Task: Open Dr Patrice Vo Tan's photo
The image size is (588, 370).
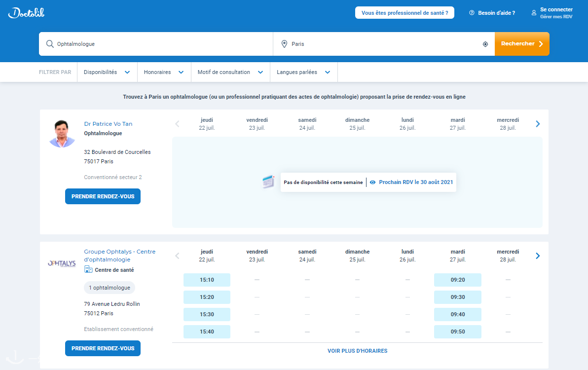Action: click(62, 134)
